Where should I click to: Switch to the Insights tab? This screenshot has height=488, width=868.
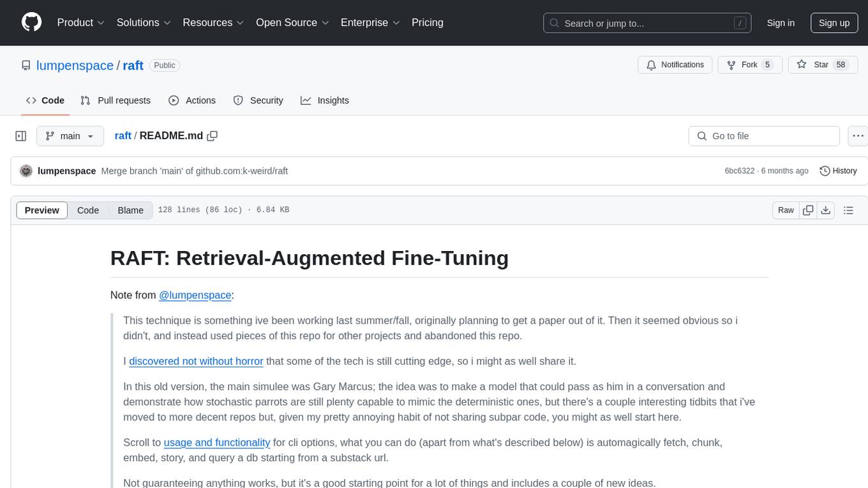point(325,100)
